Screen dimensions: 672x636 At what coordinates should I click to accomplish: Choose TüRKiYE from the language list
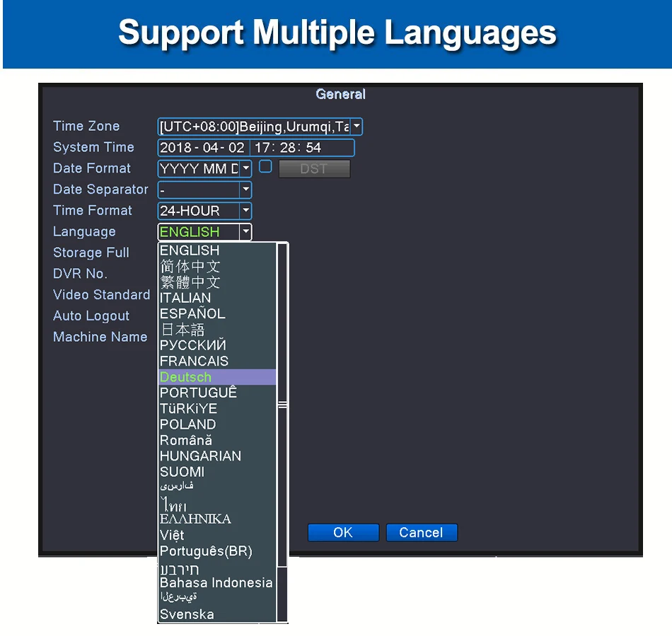click(x=217, y=408)
